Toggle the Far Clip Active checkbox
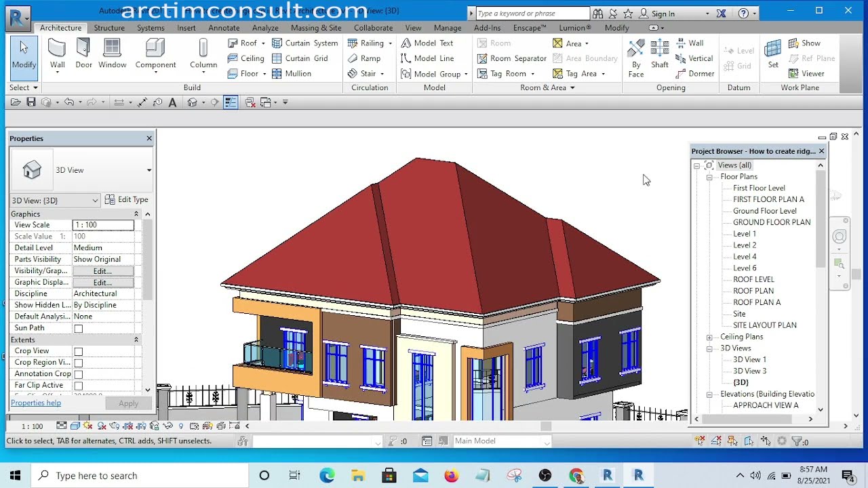Image resolution: width=868 pixels, height=488 pixels. (x=78, y=386)
